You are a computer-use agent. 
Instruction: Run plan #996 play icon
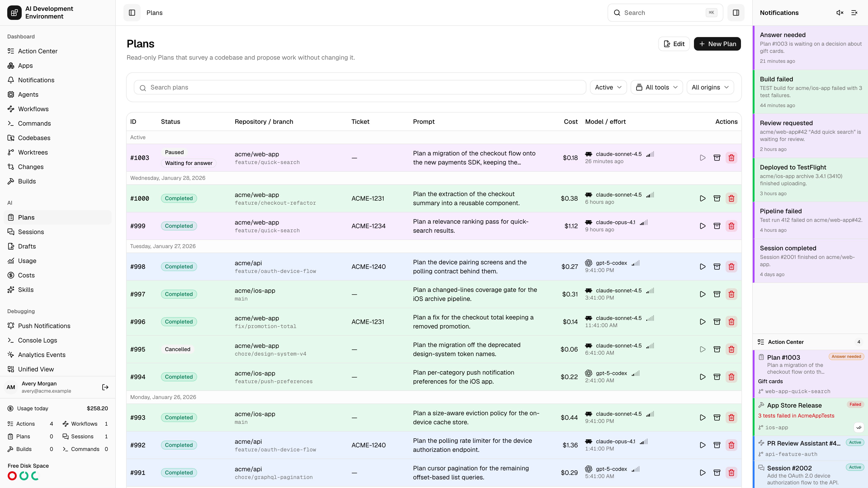[702, 322]
